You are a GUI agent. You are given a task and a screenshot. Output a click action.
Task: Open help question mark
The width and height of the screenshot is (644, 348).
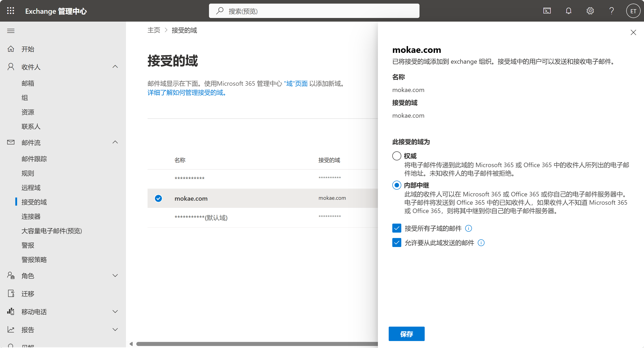pos(612,11)
